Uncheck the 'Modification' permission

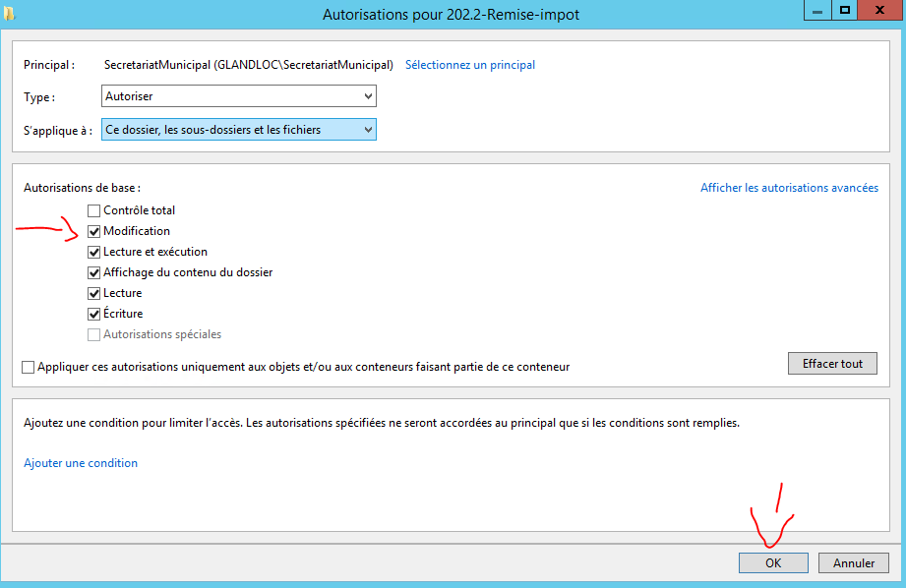pos(94,231)
